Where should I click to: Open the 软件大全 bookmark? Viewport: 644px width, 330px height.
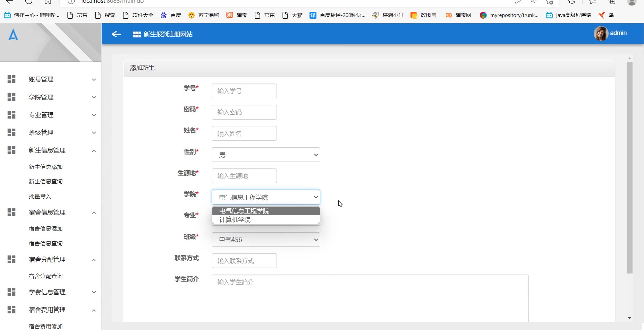tap(138, 15)
